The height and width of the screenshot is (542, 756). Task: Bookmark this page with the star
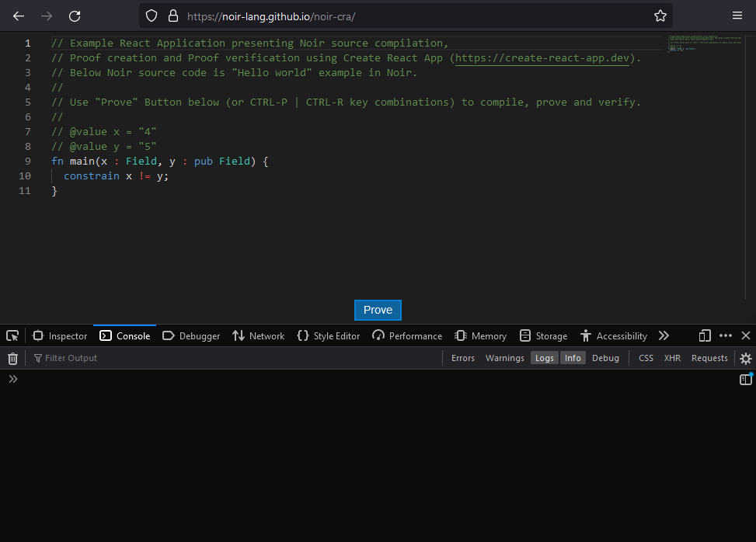pos(660,16)
